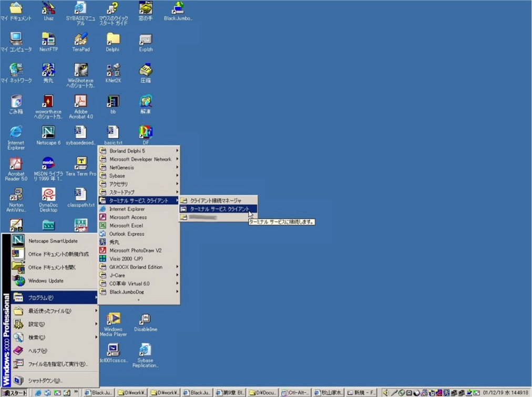Screen dimensions: 532x397
Task: Choose Microsoft Access in the programs menu
Action: tap(139, 217)
